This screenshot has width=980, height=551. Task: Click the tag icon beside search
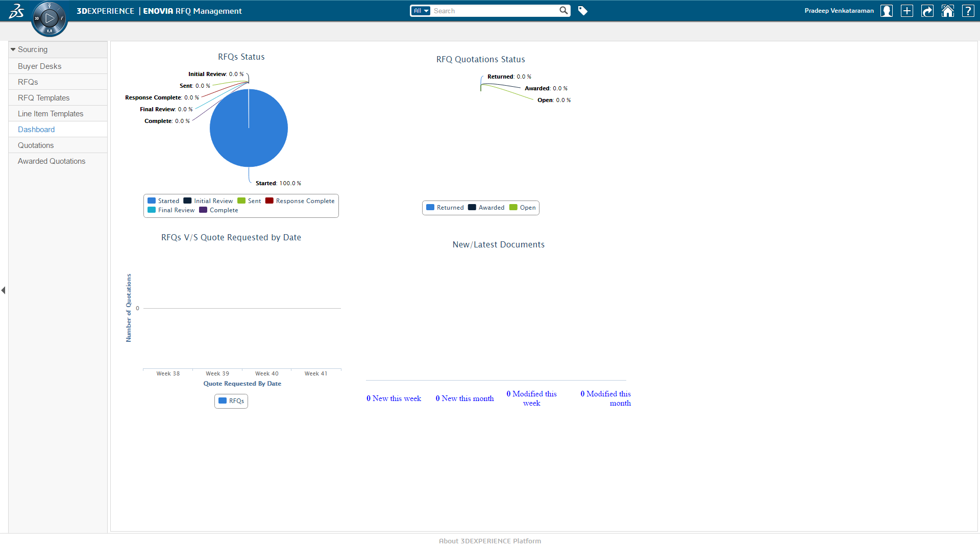click(x=583, y=11)
